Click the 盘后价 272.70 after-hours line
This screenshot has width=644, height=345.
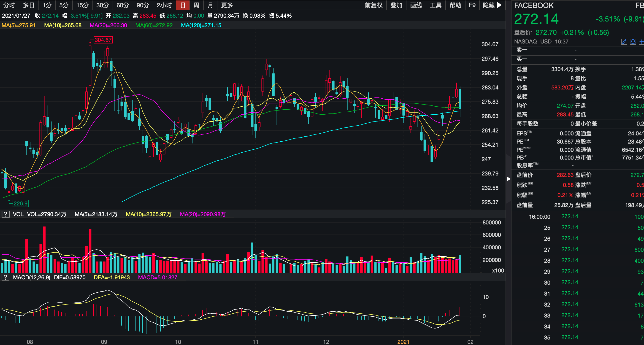[x=562, y=32]
